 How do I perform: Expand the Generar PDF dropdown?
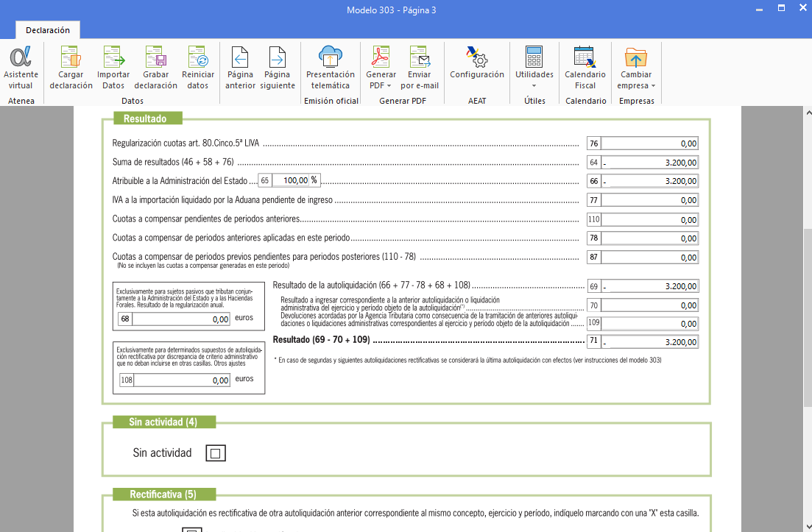coord(381,79)
